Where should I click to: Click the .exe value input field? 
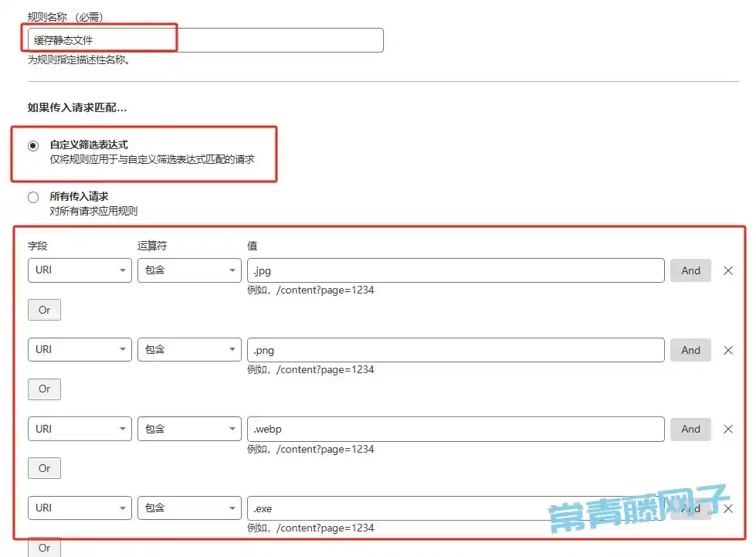(456, 508)
